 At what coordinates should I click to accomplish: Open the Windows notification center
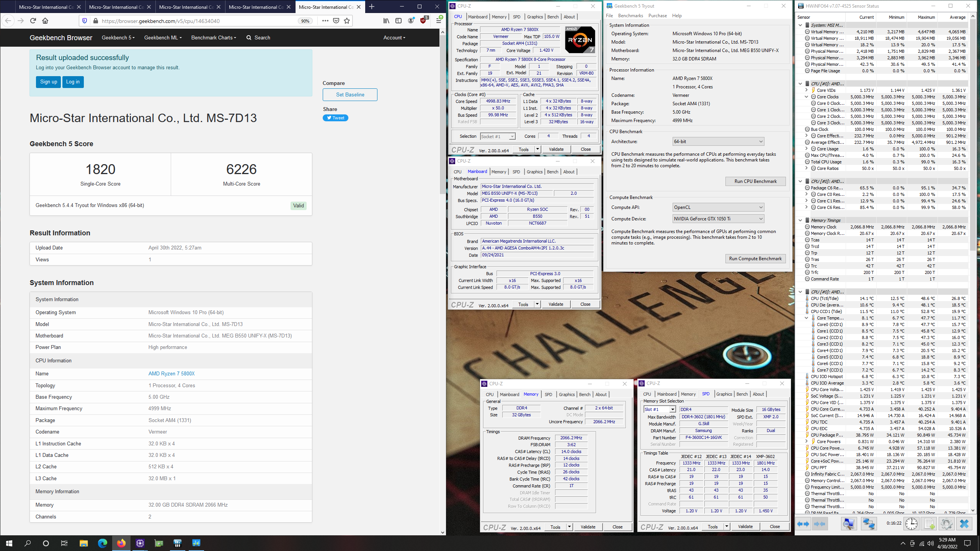click(x=967, y=543)
